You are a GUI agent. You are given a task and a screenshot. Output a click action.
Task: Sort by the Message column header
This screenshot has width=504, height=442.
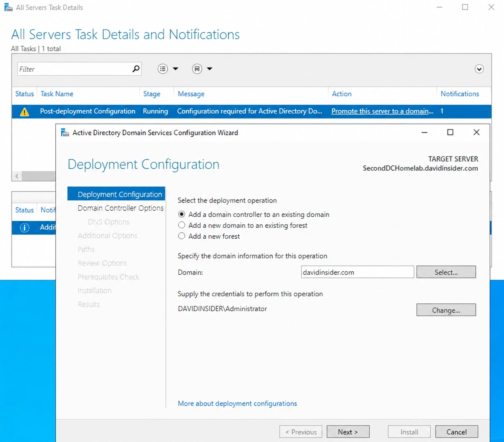tap(191, 94)
